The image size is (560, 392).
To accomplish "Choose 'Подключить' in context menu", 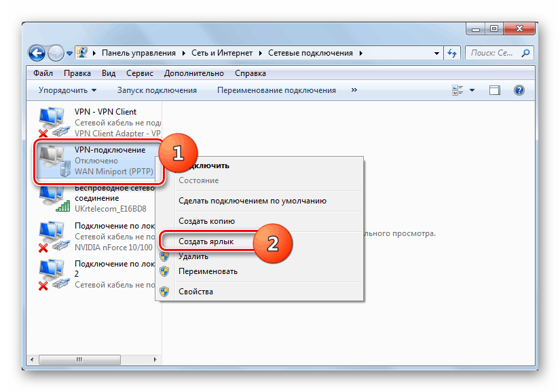I will (259, 166).
